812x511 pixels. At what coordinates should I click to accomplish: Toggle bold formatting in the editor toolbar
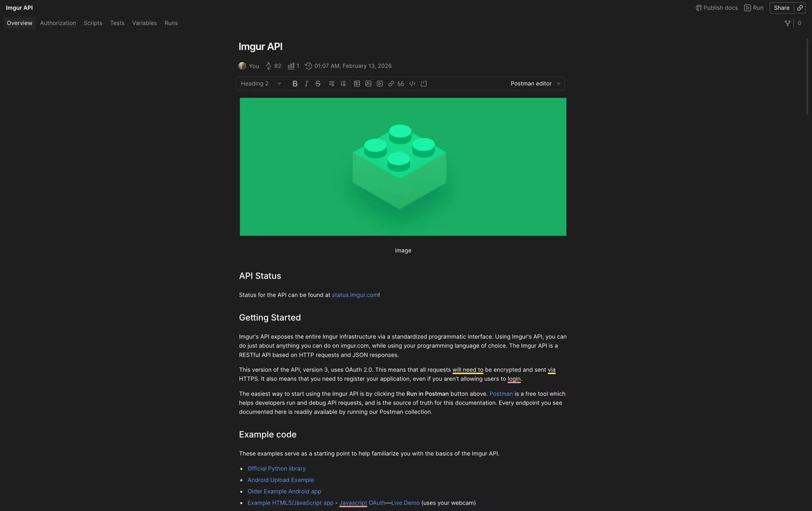[295, 84]
